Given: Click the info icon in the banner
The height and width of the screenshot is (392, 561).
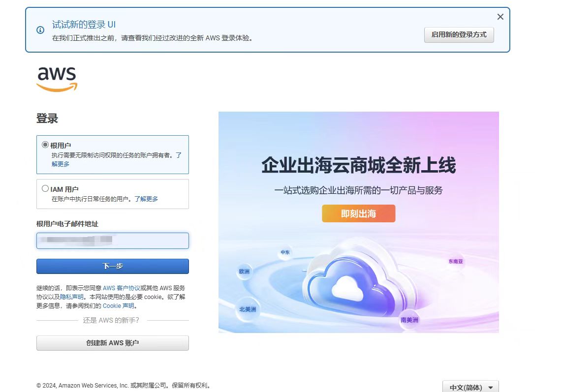Looking at the screenshot, I should 40,30.
